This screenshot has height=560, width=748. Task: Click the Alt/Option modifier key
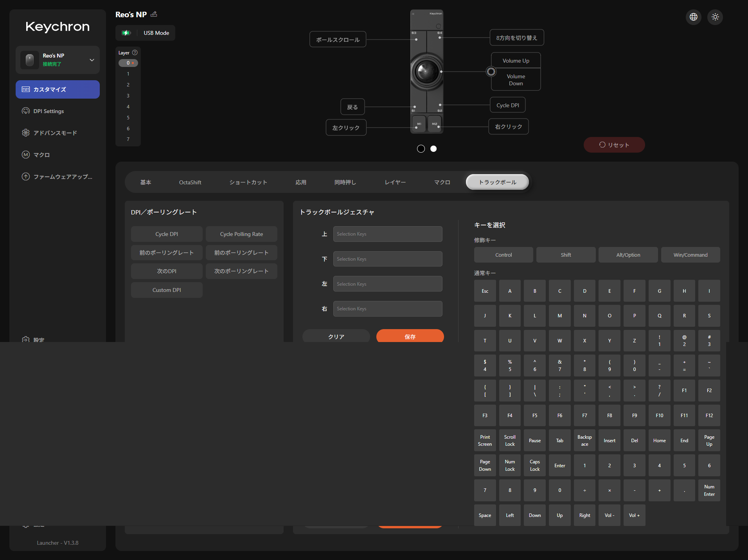tap(628, 255)
